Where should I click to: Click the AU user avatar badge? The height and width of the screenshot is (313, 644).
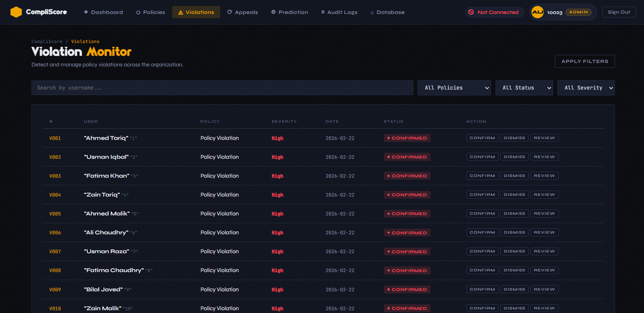tap(537, 12)
